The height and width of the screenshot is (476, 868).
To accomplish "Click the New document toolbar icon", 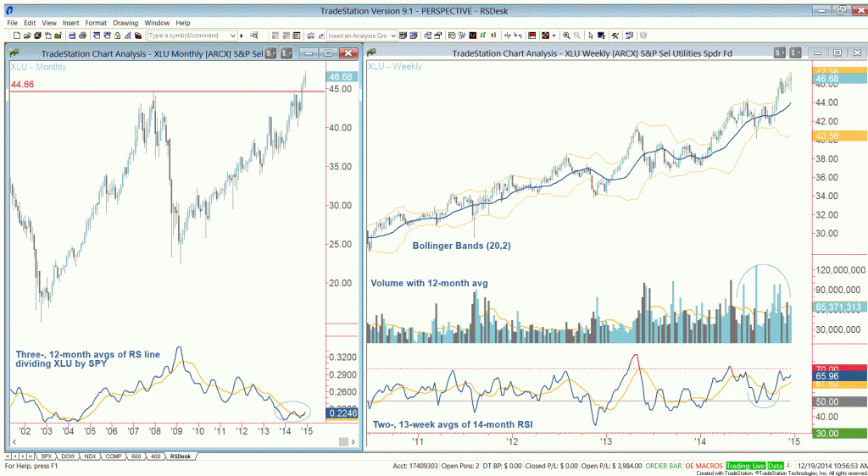I will point(17,36).
